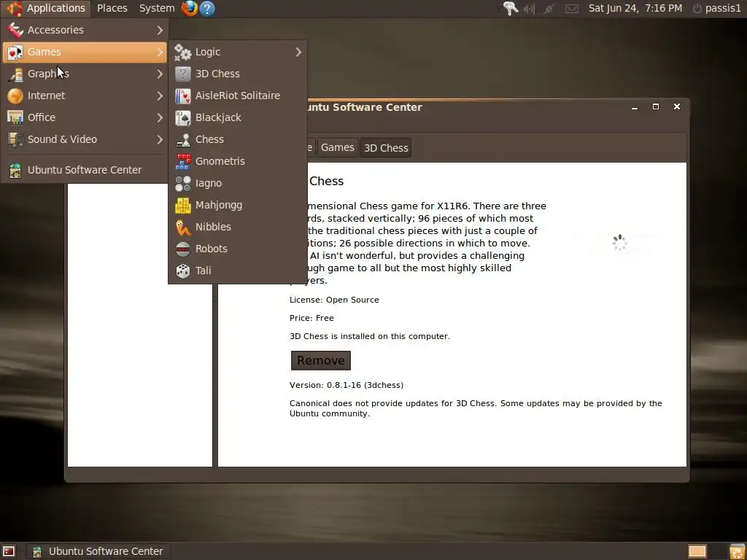
Task: Expand the Internet submenu arrow
Action: pos(160,96)
